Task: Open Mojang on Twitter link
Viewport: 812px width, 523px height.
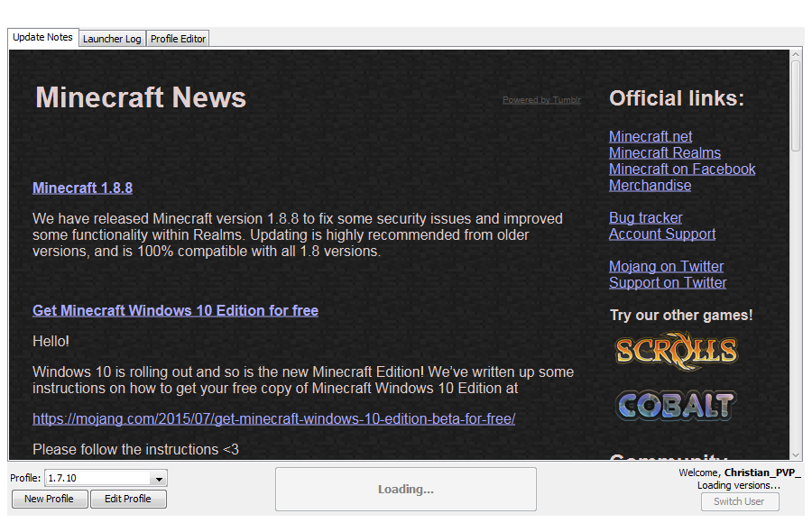Action: (x=666, y=267)
